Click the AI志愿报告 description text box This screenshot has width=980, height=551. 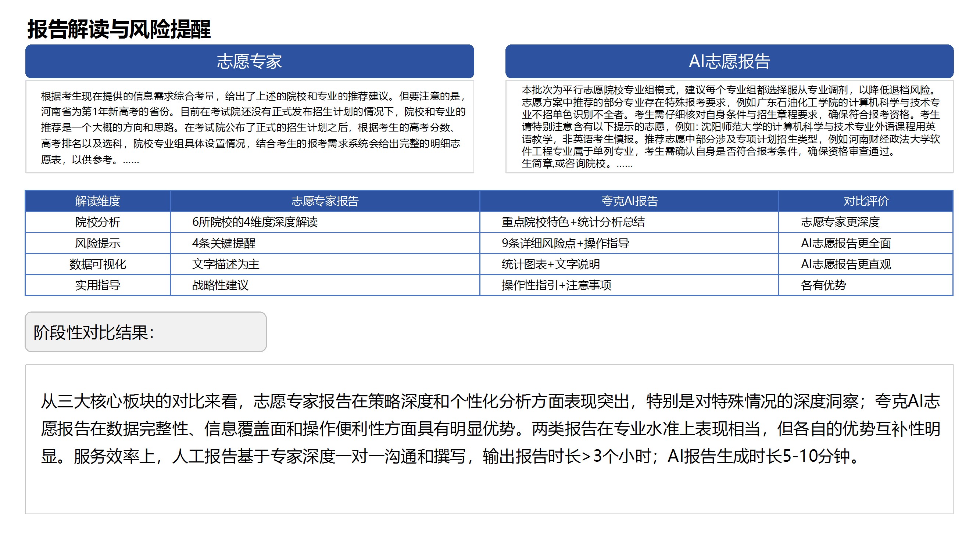729,126
